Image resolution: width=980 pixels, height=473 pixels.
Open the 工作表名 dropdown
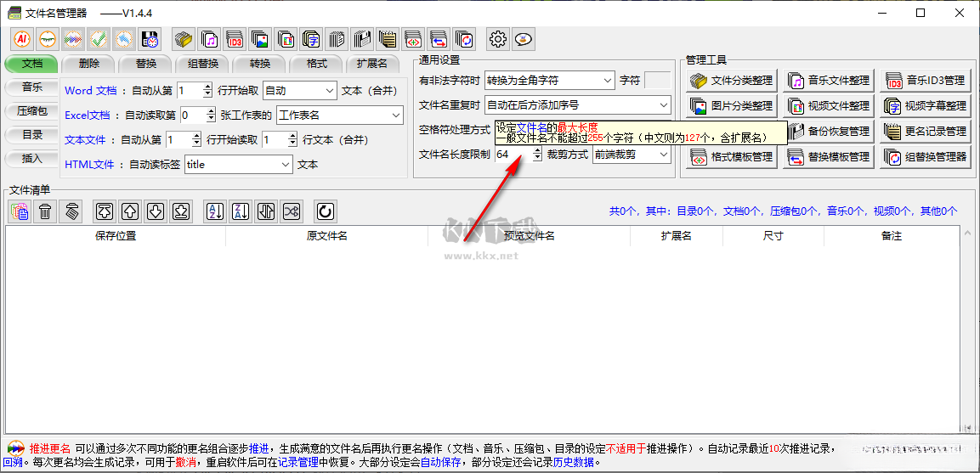click(339, 115)
